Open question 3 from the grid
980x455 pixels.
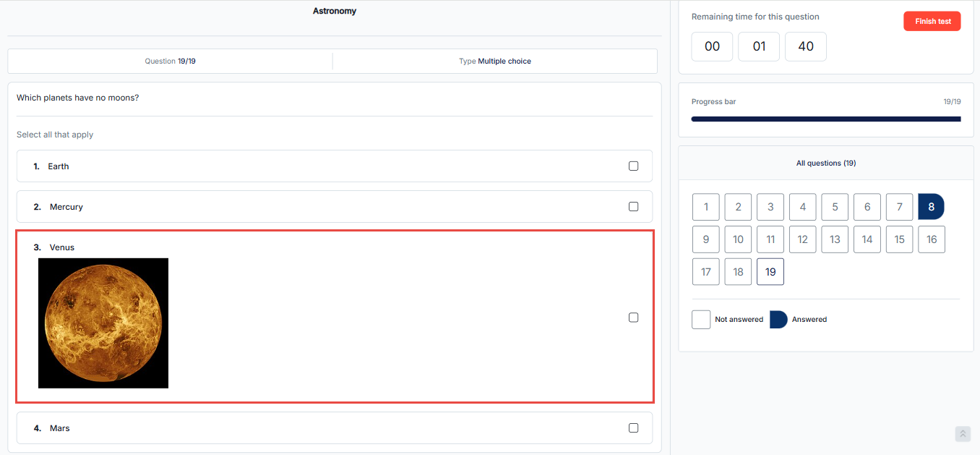point(770,207)
